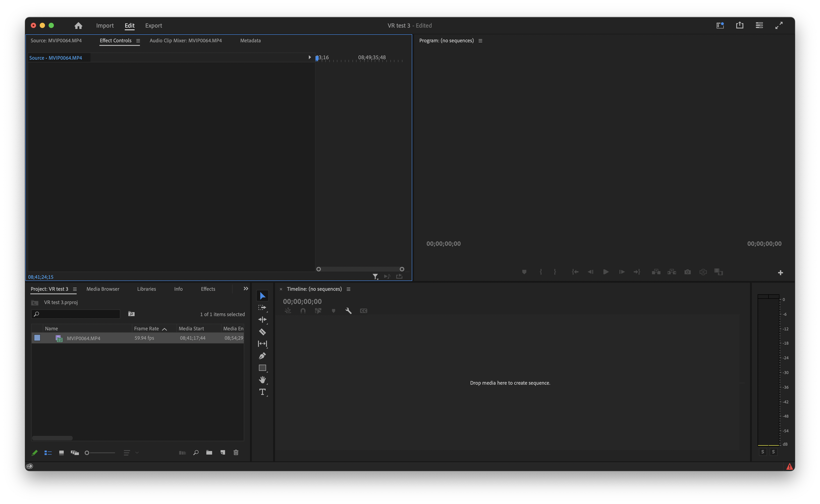This screenshot has height=504, width=820.
Task: Select the Type tool
Action: 262,392
